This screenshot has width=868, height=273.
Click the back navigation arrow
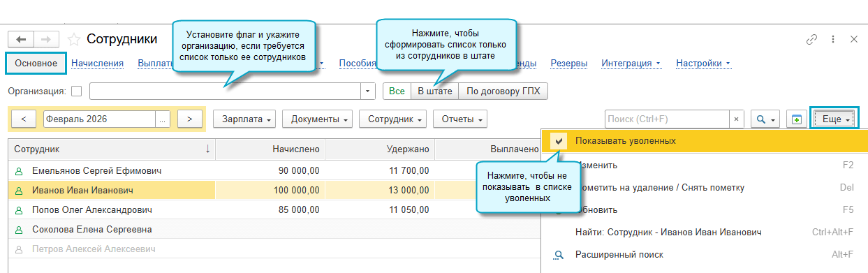coord(21,39)
